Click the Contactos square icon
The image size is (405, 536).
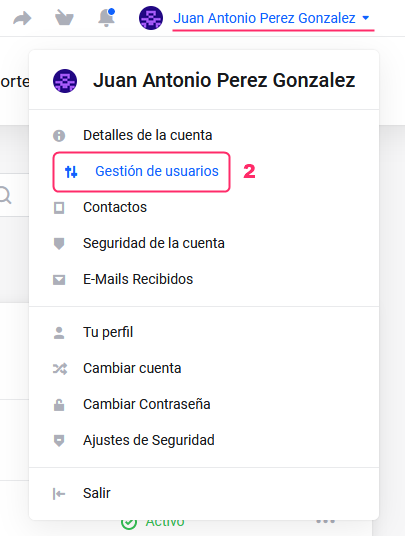click(x=59, y=208)
